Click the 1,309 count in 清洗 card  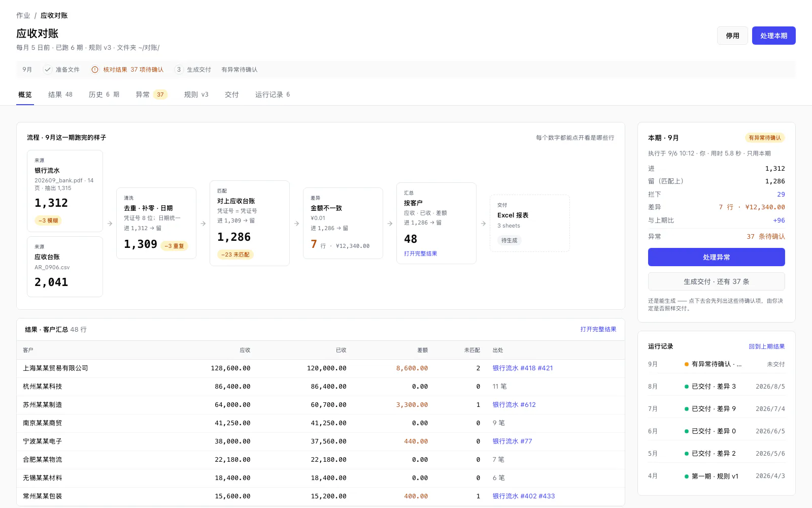141,244
